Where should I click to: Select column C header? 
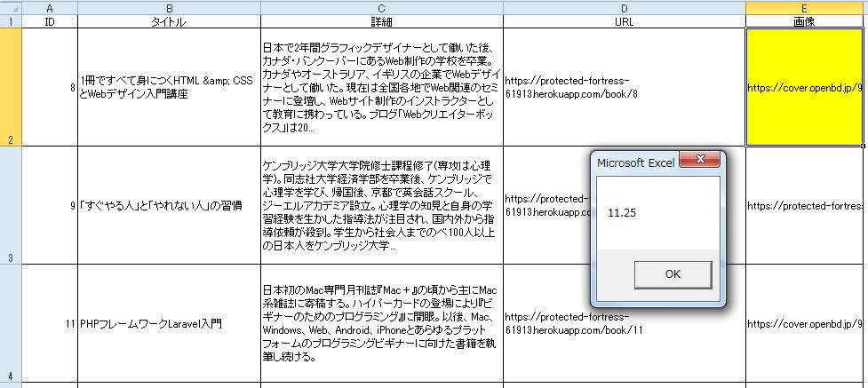[381, 8]
